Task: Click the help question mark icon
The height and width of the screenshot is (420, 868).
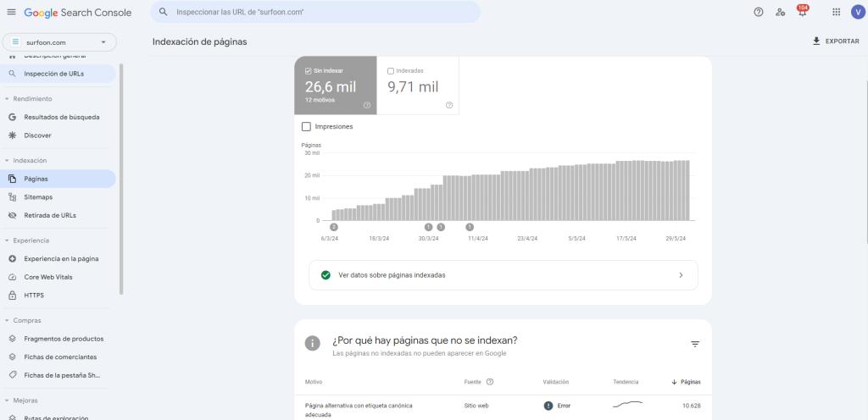Action: coord(758,12)
